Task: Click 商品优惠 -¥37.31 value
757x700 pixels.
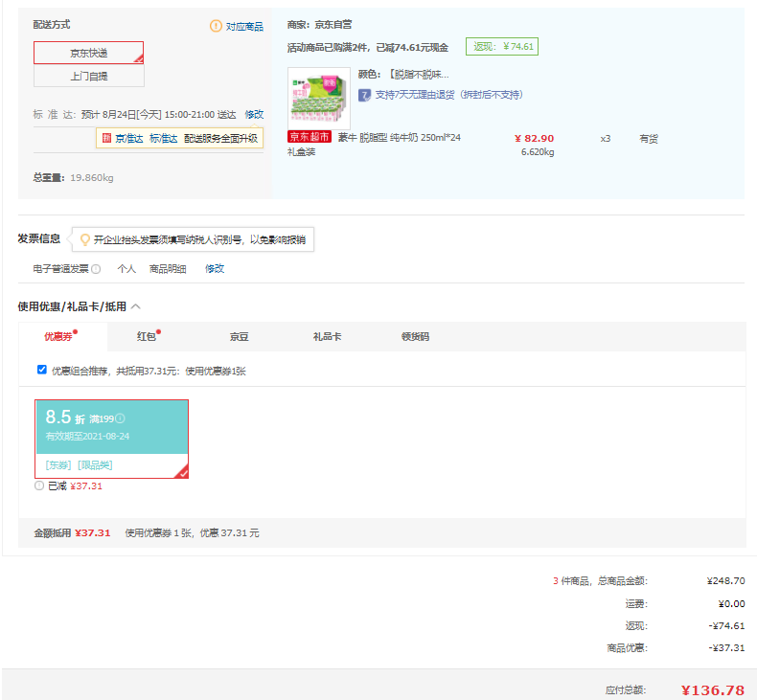Action: [x=726, y=648]
